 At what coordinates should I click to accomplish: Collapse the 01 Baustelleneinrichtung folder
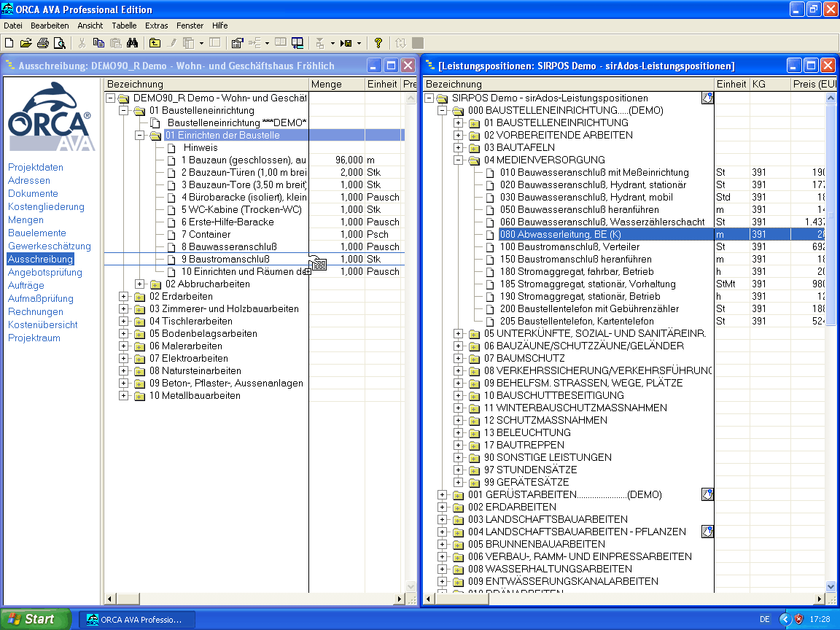pos(123,110)
